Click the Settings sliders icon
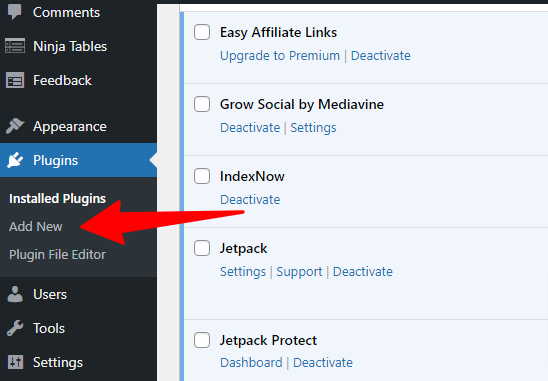The image size is (548, 381). [15, 362]
